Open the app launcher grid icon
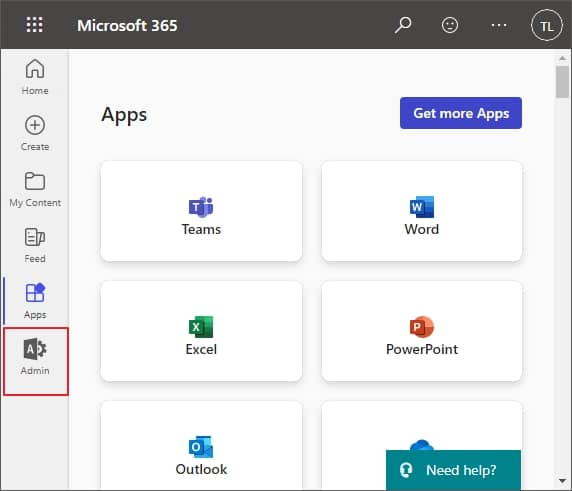Screen dimensions: 572x491 (35, 25)
